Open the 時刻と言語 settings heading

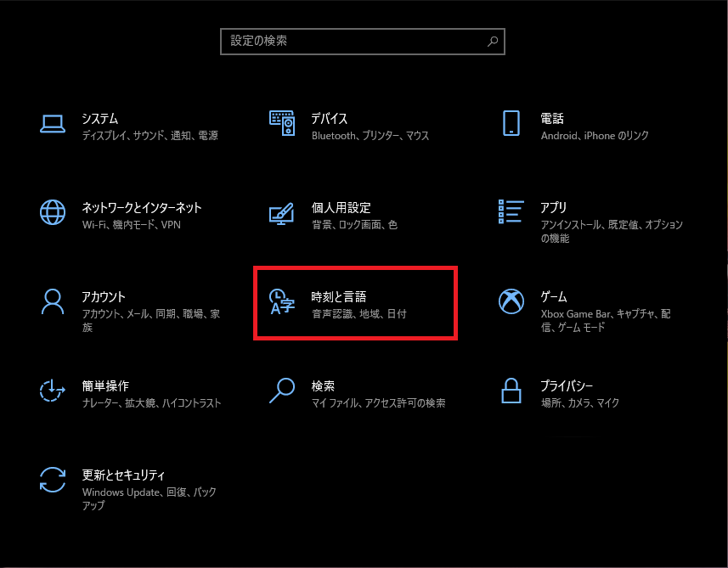click(338, 296)
